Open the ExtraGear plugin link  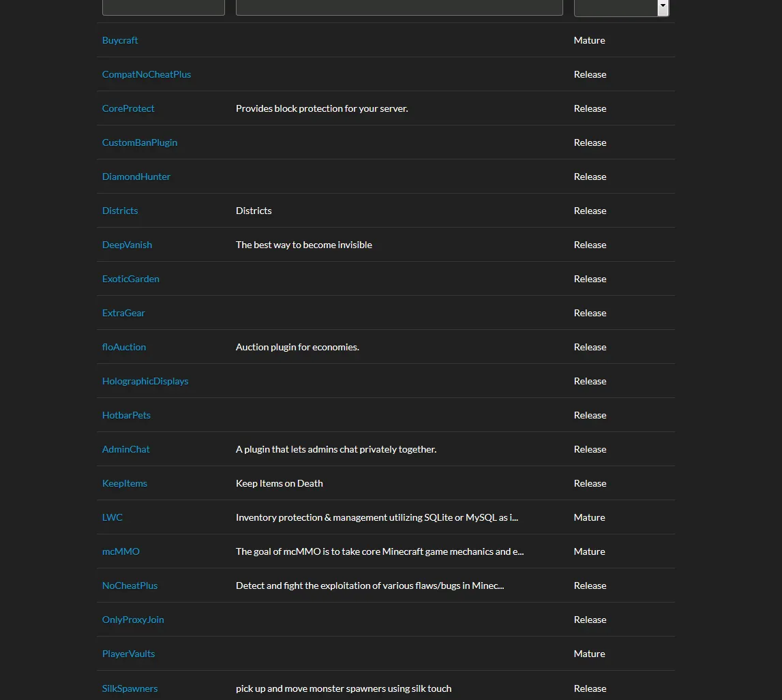[x=123, y=313]
